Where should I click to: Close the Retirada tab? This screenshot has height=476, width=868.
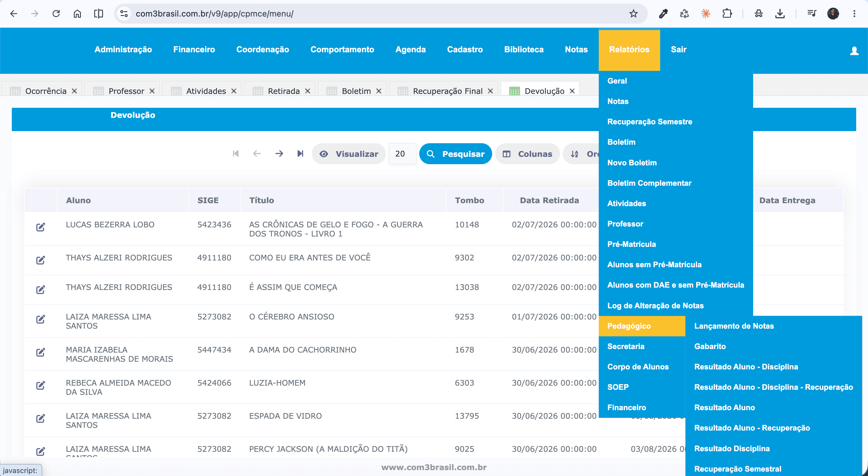point(307,91)
